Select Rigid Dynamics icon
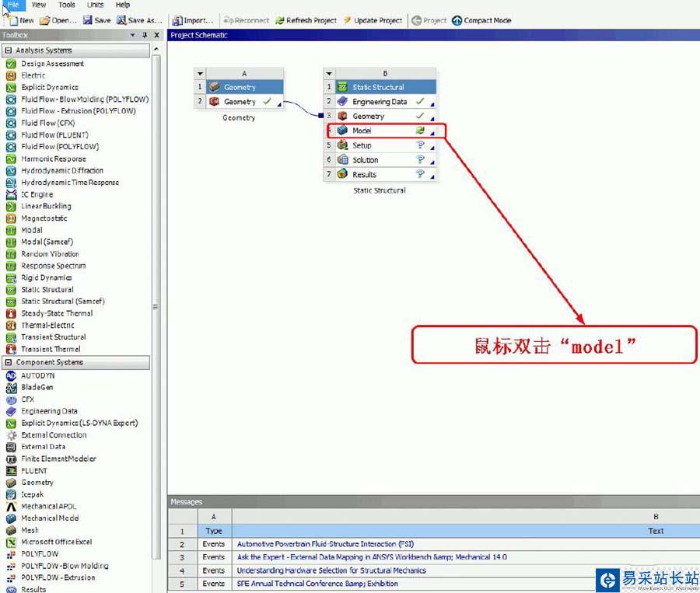This screenshot has width=700, height=593. coord(11,278)
